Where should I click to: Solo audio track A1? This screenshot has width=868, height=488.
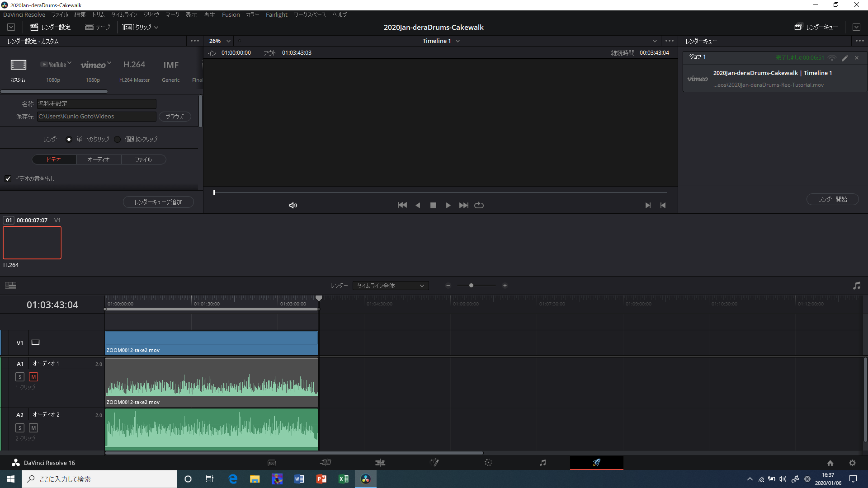(20, 377)
